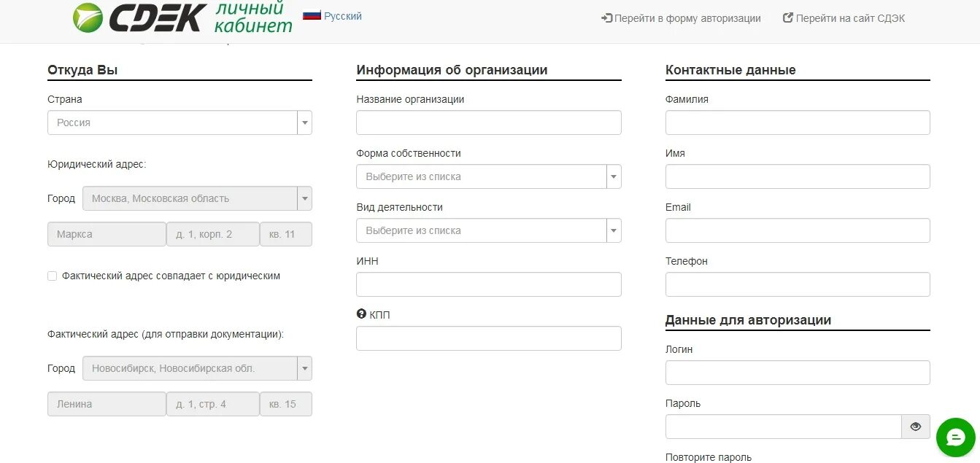Open the Вид деятельности dropdown
Screen dimensions: 980x463
coord(614,230)
